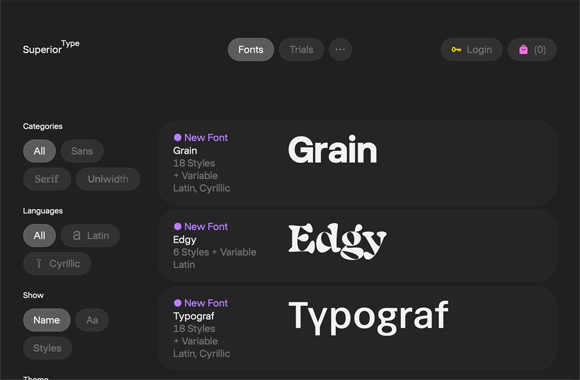This screenshot has height=380, width=580.
Task: Click the Superior Type logo
Action: [51, 47]
